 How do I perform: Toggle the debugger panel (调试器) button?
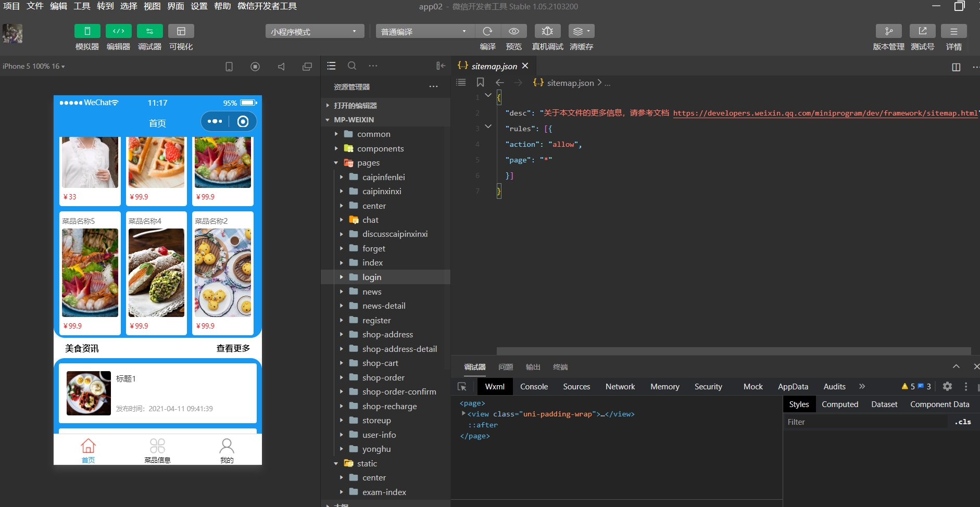(x=149, y=31)
